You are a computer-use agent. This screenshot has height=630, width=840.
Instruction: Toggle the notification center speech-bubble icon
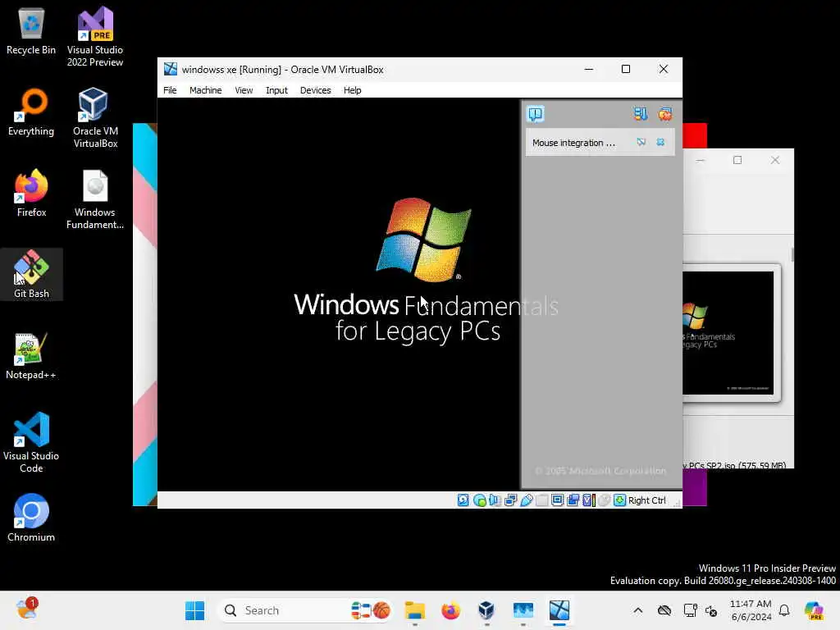[536, 113]
